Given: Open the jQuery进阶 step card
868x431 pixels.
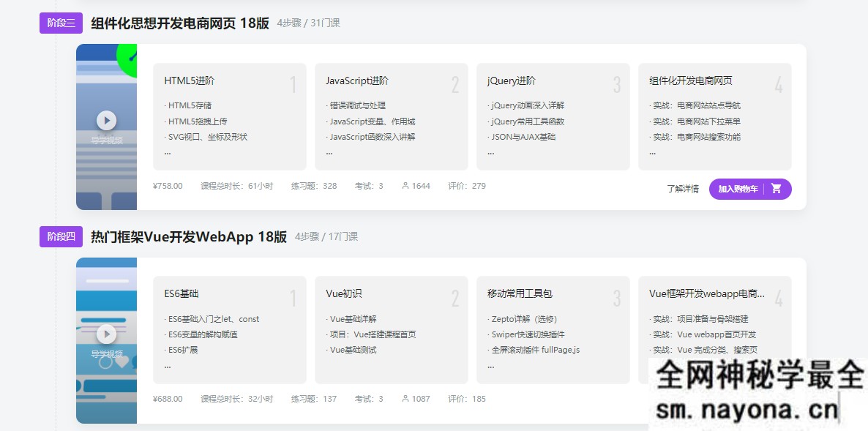Looking at the screenshot, I should 553,117.
